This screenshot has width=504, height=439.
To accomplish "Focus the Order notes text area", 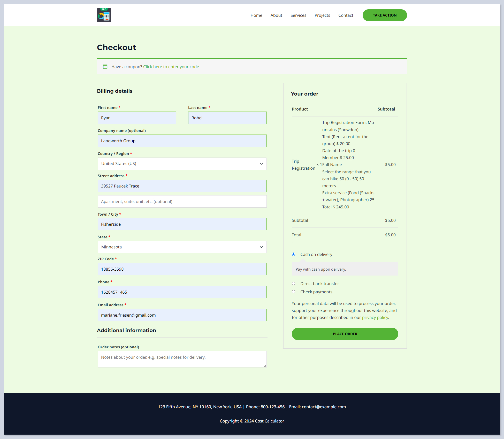I will pos(182,359).
